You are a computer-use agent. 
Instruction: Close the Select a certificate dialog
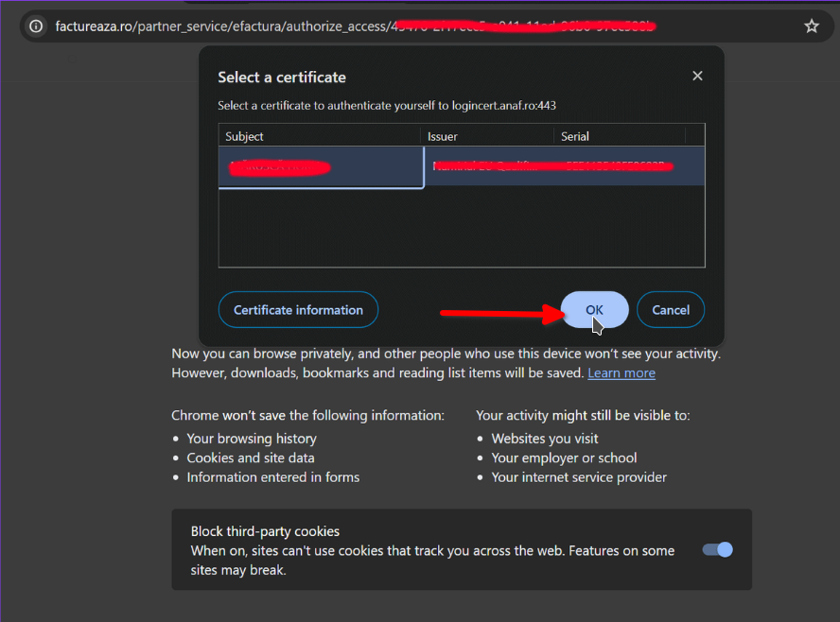pyautogui.click(x=697, y=76)
